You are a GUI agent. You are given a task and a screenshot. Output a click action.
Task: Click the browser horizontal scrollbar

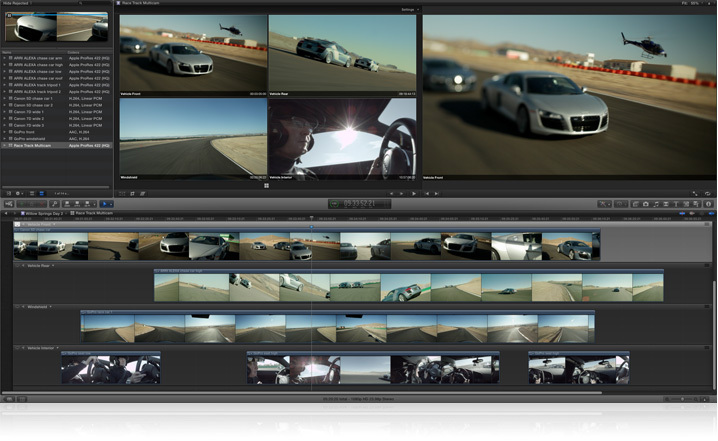coord(56,187)
